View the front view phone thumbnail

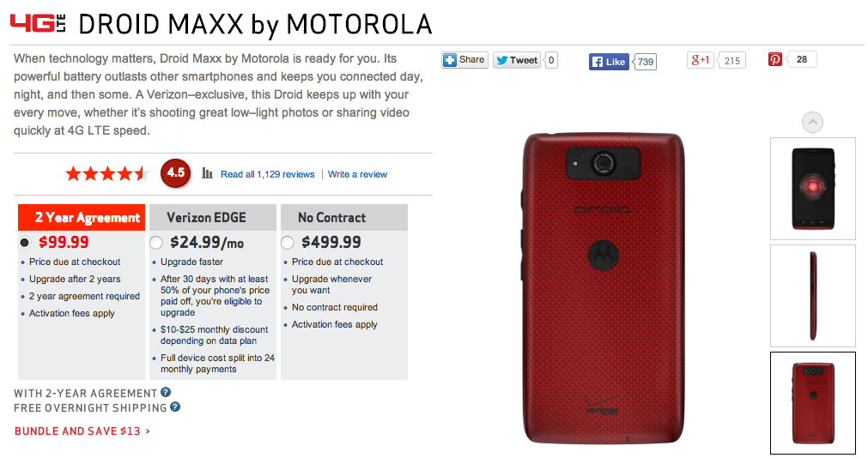(x=813, y=189)
